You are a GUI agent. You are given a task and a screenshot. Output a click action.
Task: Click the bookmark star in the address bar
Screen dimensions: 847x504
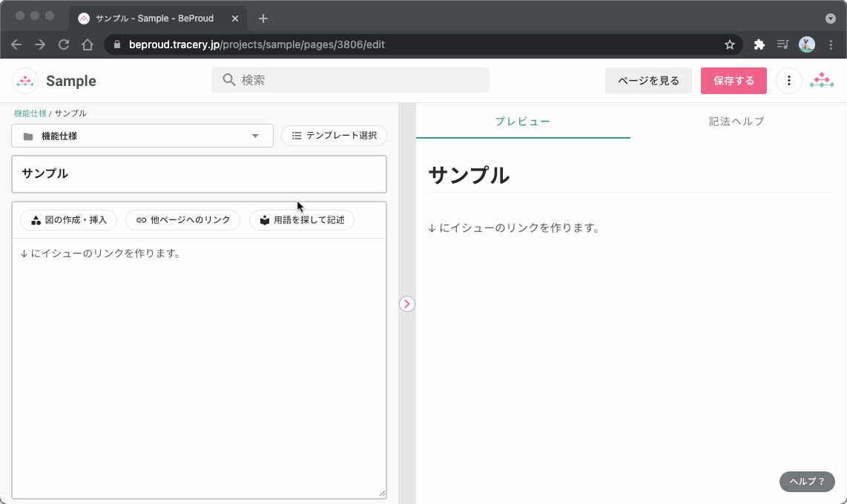(729, 44)
